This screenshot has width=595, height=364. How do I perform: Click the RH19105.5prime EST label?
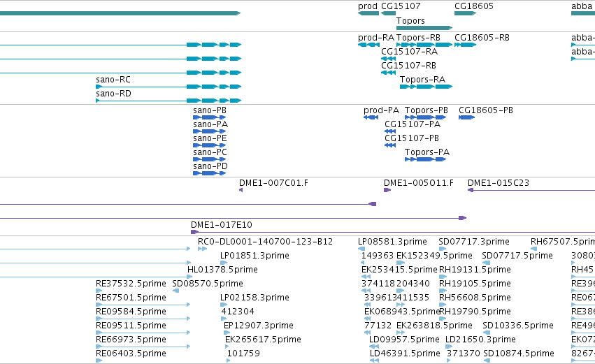pos(475,284)
